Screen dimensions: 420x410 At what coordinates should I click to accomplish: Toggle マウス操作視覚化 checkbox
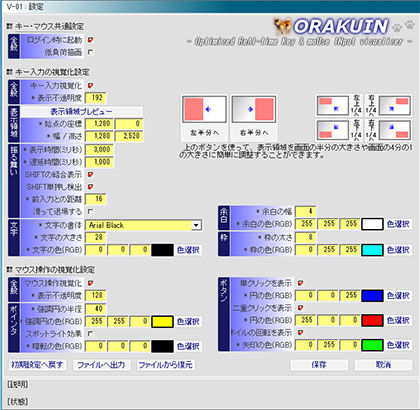90,283
